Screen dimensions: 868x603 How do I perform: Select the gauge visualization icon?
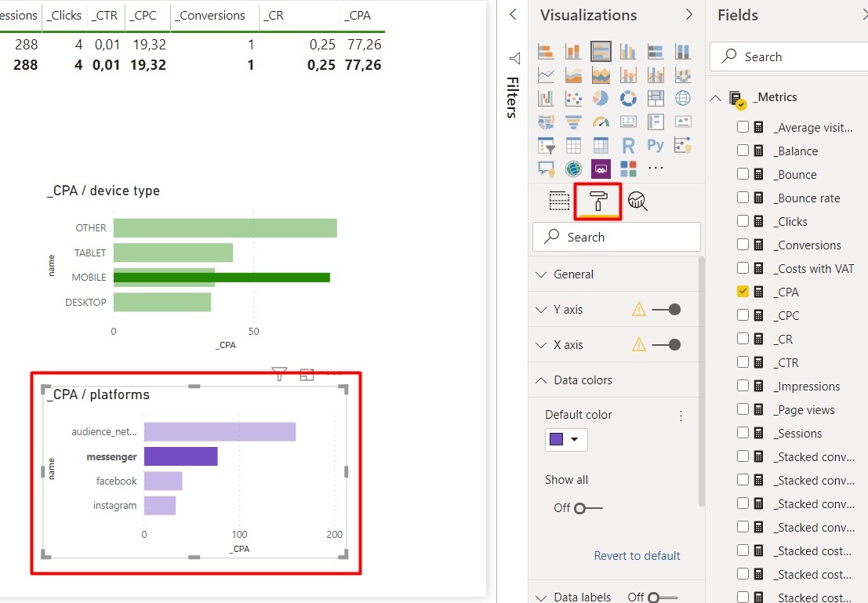[x=600, y=122]
